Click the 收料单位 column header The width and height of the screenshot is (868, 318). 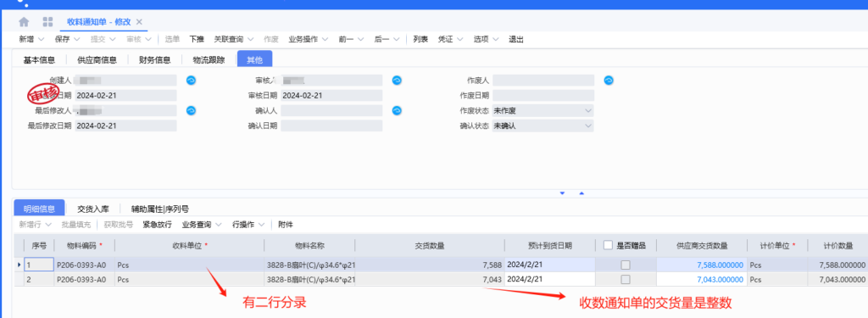[189, 245]
